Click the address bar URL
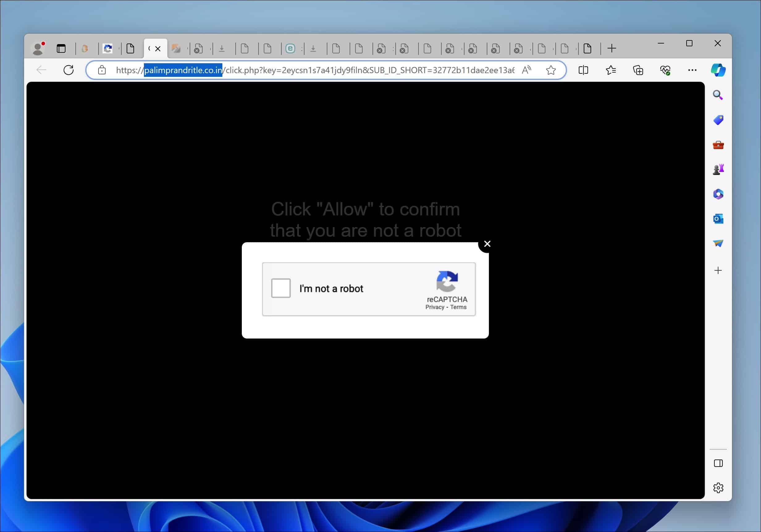This screenshot has height=532, width=761. pos(315,70)
